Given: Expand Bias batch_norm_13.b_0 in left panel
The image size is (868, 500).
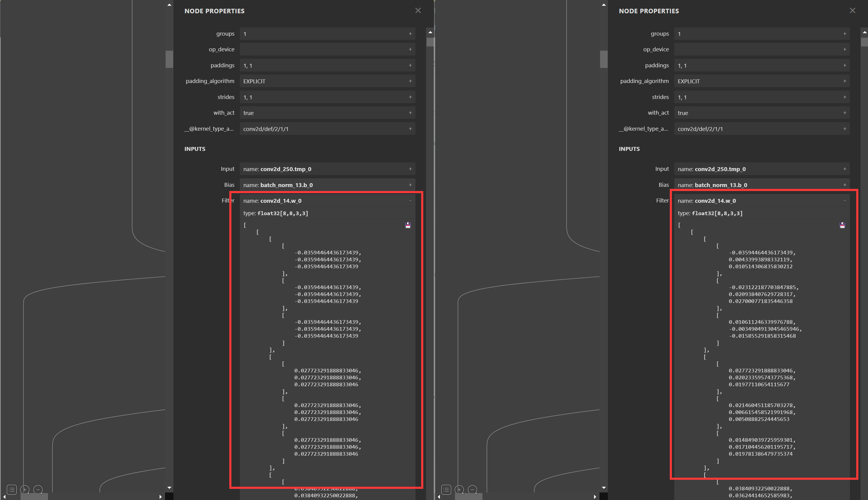Looking at the screenshot, I should 410,185.
